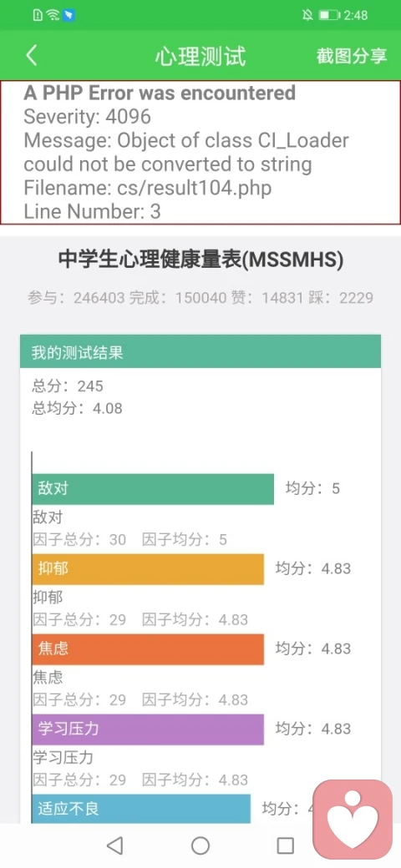Tap Android back navigation triangle

[114, 845]
